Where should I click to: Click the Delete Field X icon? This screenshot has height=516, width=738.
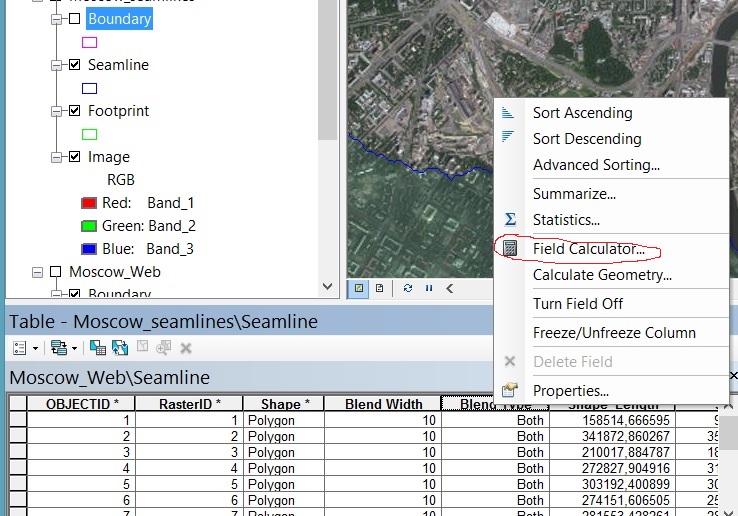point(510,361)
